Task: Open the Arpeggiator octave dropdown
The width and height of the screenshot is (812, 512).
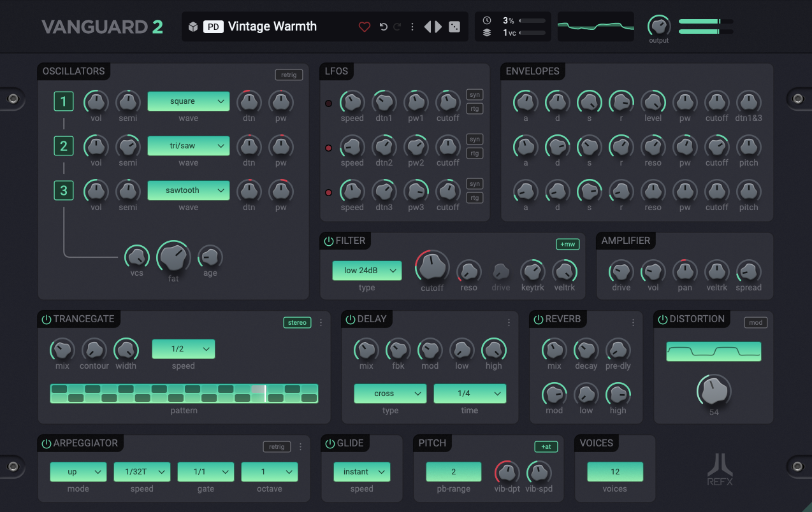Action: coord(270,472)
